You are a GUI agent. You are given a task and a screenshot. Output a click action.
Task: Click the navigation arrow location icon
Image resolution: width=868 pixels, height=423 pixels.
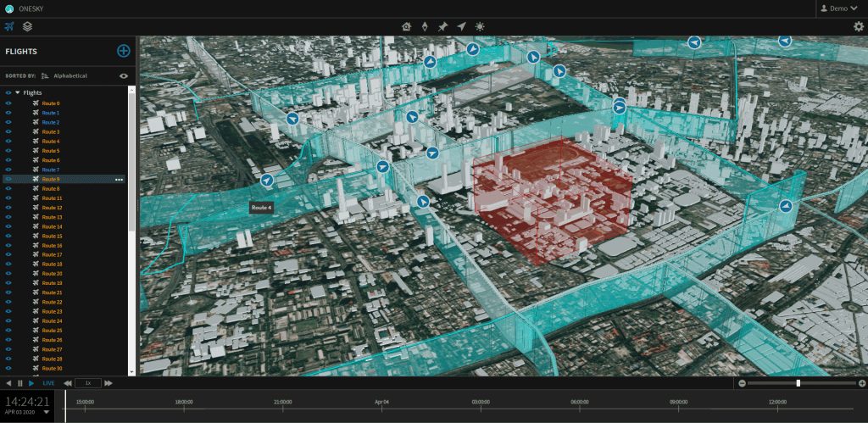(461, 26)
